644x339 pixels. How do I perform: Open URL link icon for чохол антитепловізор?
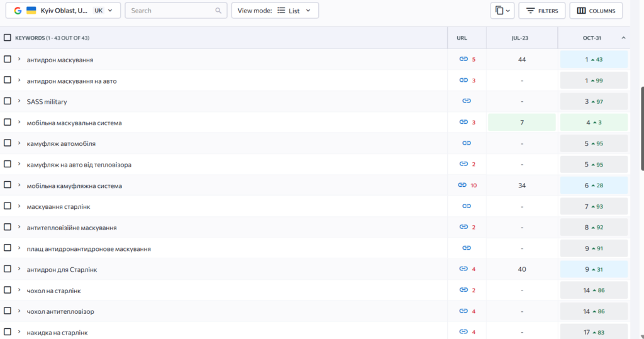(464, 311)
